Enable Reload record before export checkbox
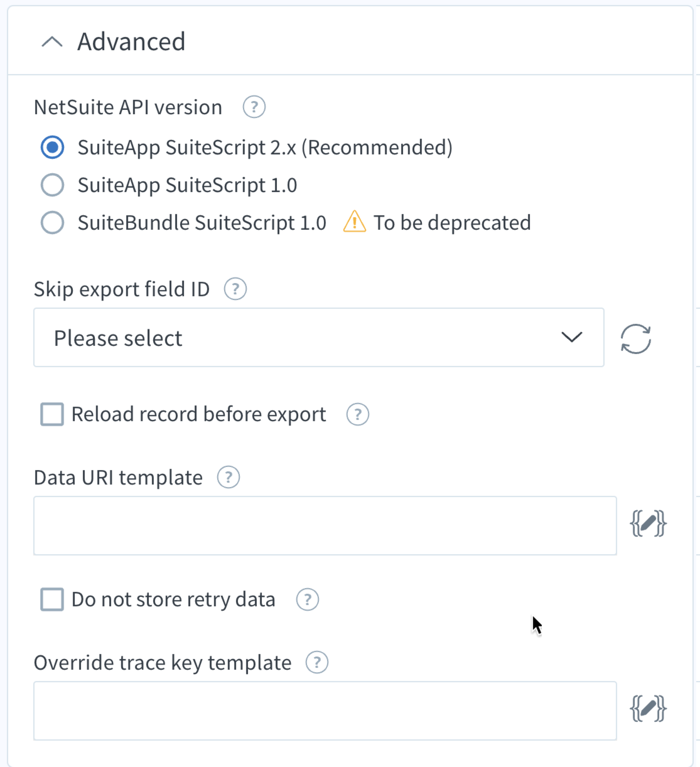700x767 pixels. point(52,414)
